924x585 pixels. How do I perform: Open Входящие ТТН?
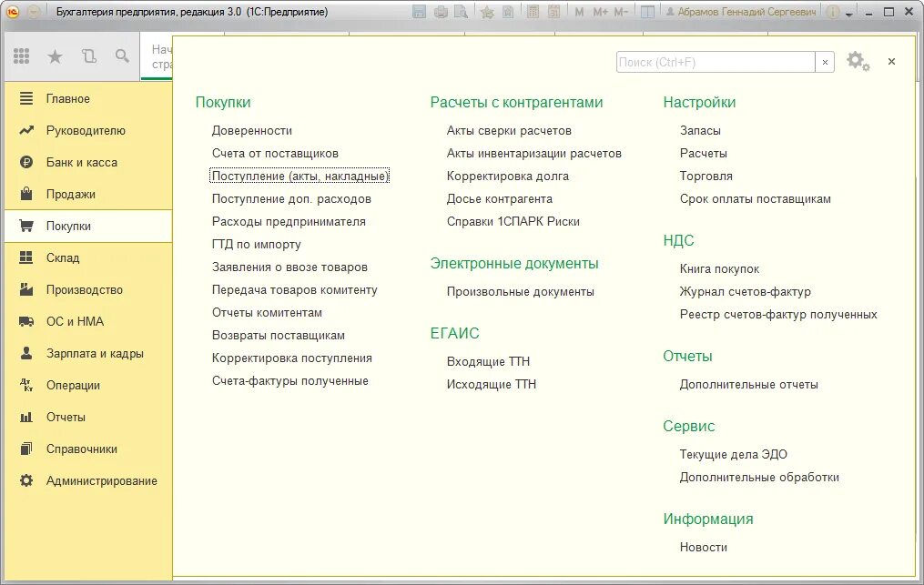click(488, 361)
